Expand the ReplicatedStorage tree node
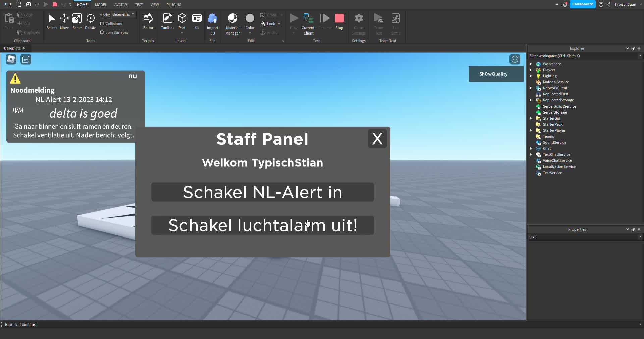 tap(531, 100)
